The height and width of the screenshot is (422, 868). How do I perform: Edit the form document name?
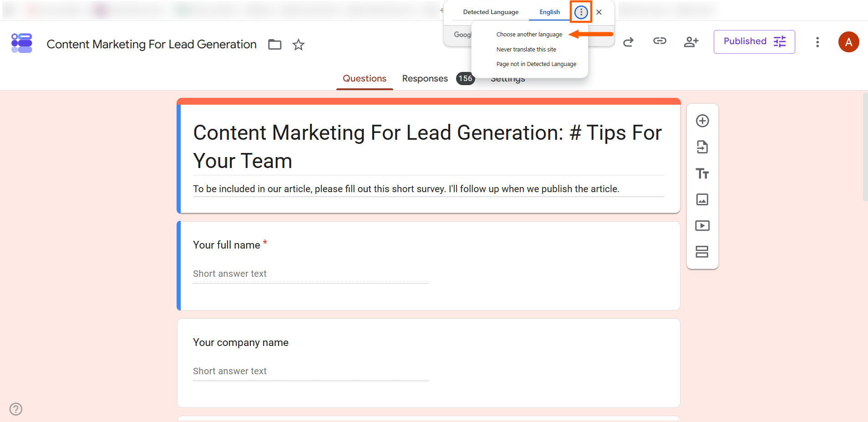pos(152,45)
